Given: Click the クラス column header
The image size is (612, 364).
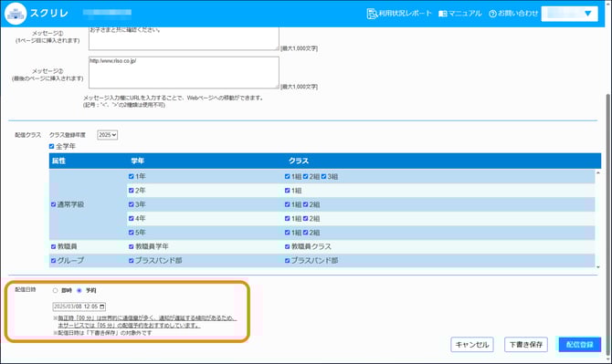Looking at the screenshot, I should tap(299, 161).
